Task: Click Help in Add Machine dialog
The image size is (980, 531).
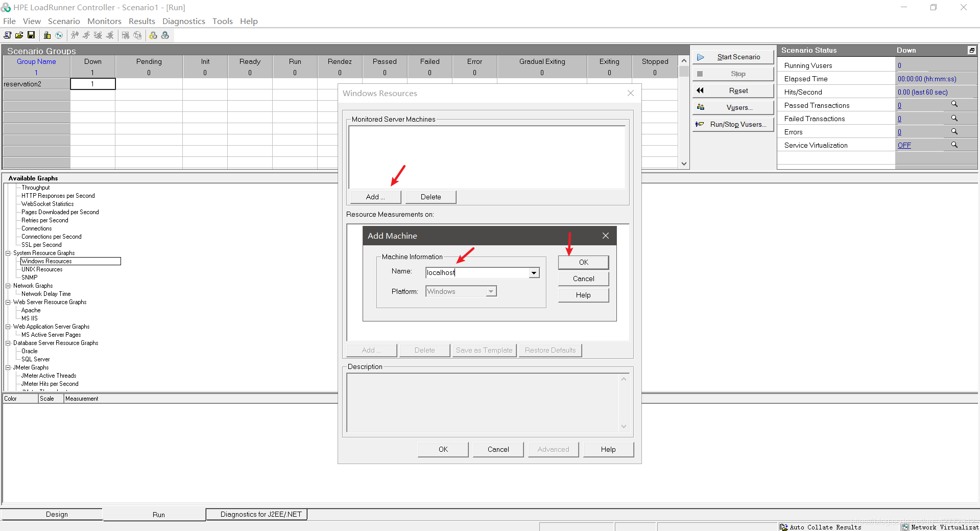Action: pyautogui.click(x=583, y=295)
